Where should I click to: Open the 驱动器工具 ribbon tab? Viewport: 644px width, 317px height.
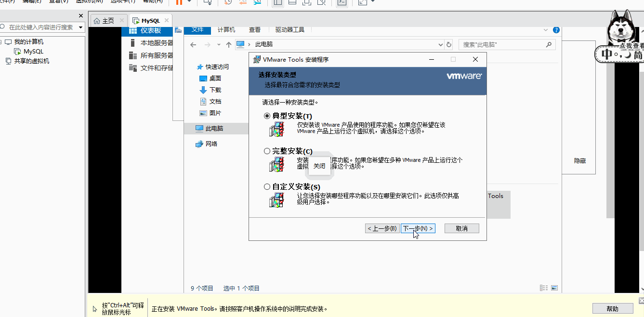pos(290,30)
